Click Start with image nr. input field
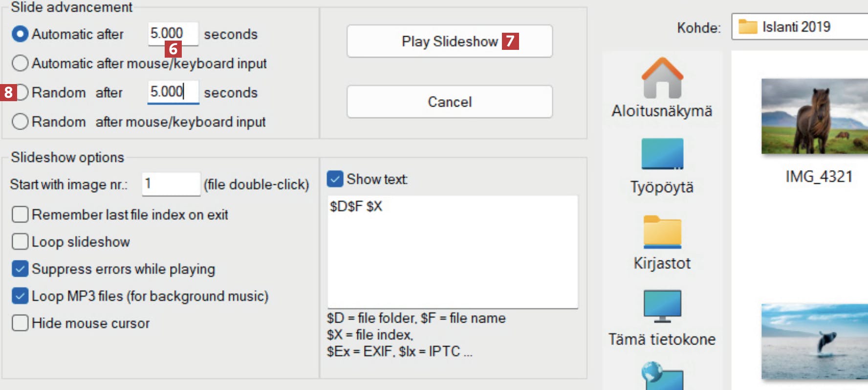The image size is (868, 390). coord(171,184)
